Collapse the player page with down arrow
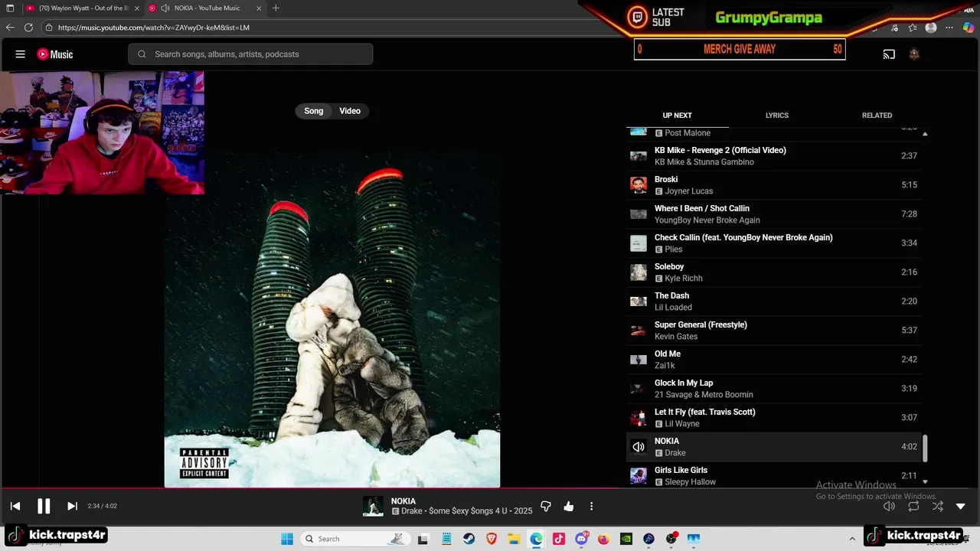 [x=961, y=506]
